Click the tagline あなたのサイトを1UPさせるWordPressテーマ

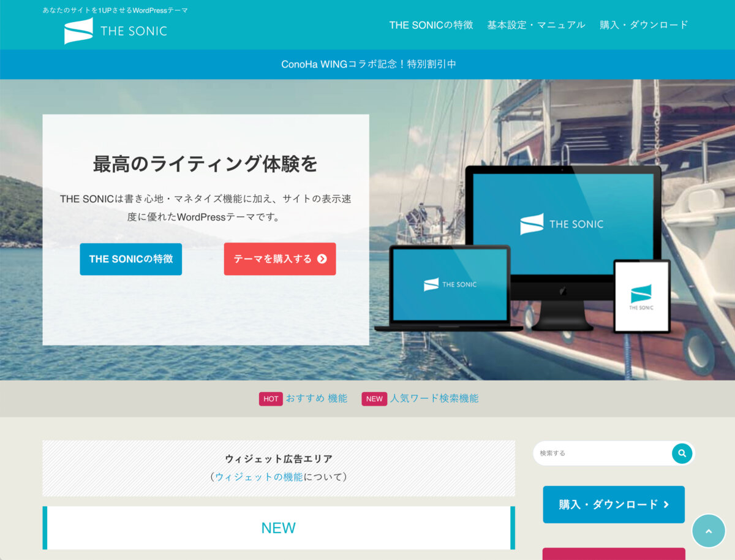point(115,10)
